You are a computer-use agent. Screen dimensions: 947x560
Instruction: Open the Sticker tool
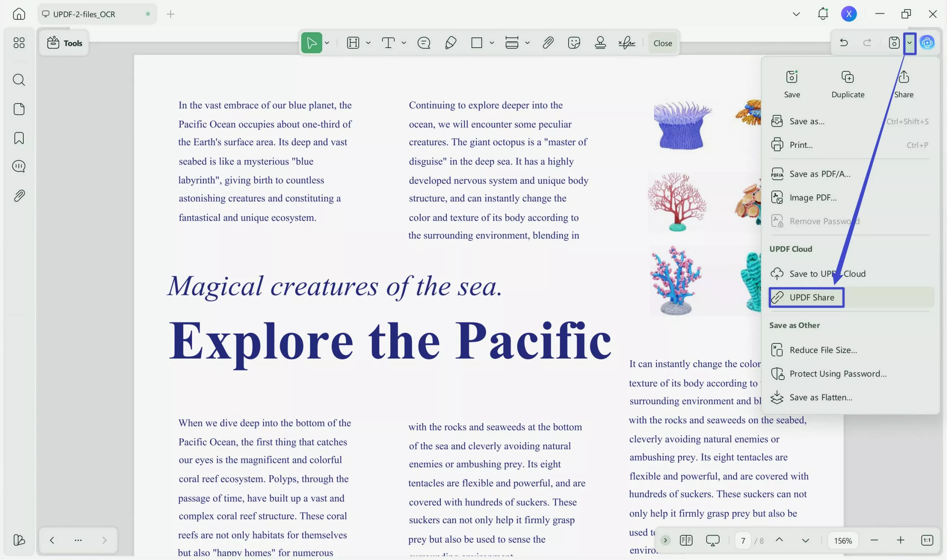[x=574, y=43]
